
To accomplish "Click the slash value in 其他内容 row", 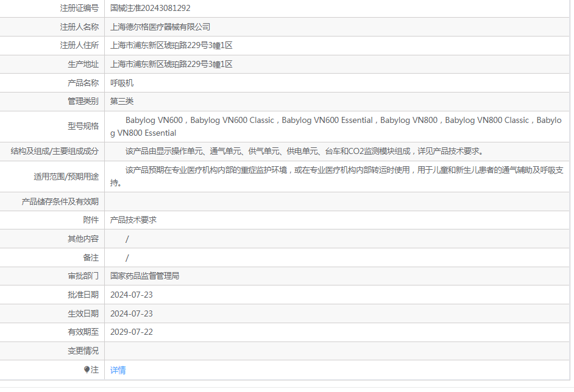I will [x=127, y=239].
